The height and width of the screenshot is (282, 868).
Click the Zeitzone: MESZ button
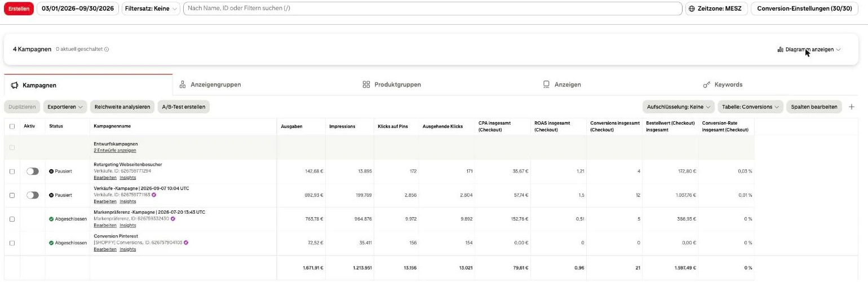pyautogui.click(x=716, y=8)
